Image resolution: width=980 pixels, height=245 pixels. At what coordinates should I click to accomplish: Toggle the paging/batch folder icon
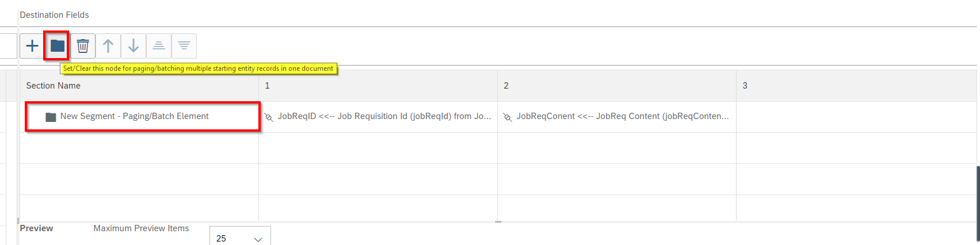[x=58, y=46]
